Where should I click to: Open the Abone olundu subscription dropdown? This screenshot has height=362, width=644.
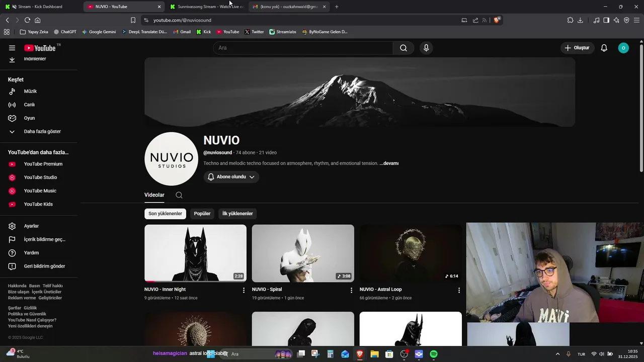click(x=231, y=177)
